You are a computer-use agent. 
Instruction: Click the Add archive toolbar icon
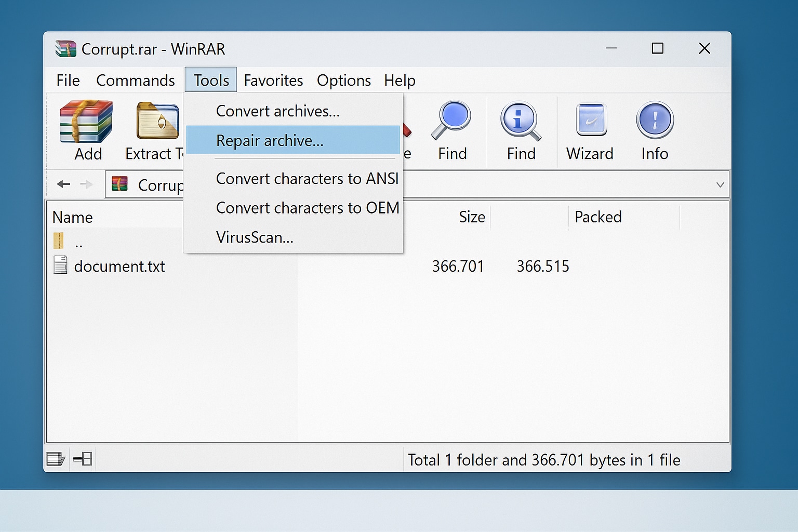coord(86,122)
